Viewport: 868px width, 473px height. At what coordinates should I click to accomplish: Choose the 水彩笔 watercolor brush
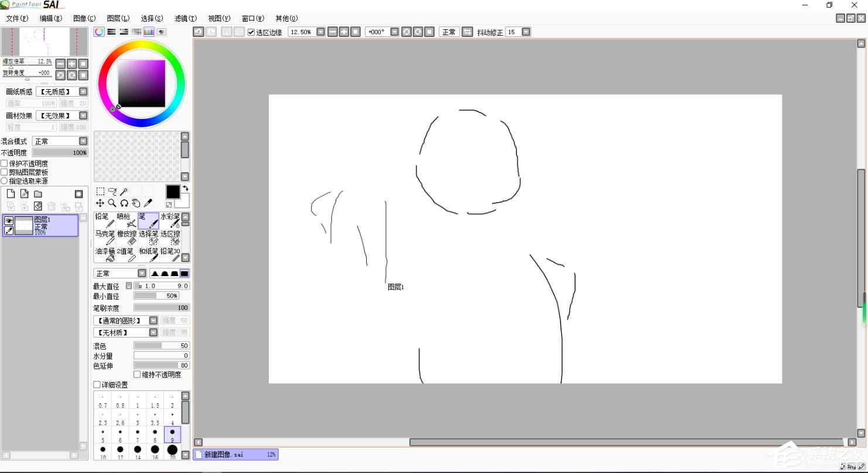[x=170, y=220]
